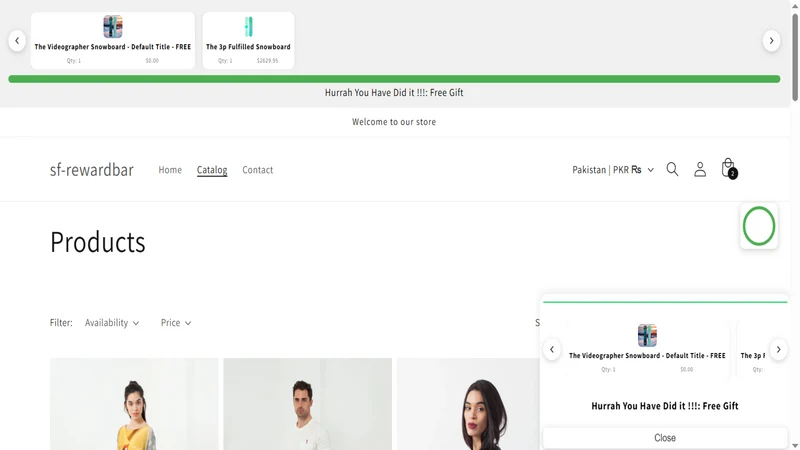800x450 pixels.
Task: Click 'The Videographer Snowboard' title in top bar
Action: tap(113, 46)
